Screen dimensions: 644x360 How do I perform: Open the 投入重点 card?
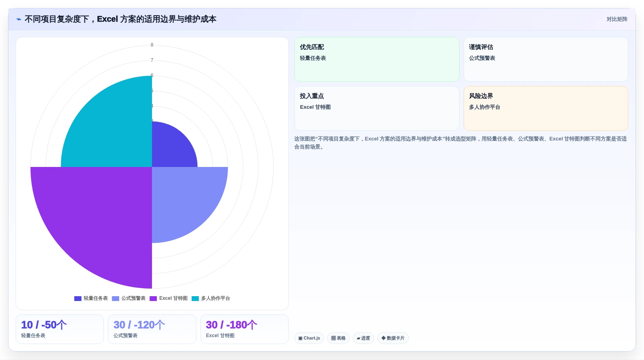tap(377, 108)
